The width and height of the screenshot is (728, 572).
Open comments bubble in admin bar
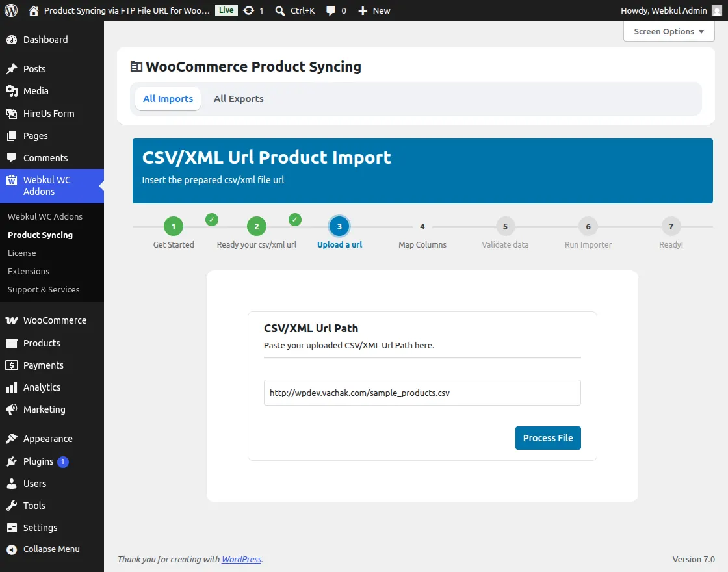click(331, 10)
